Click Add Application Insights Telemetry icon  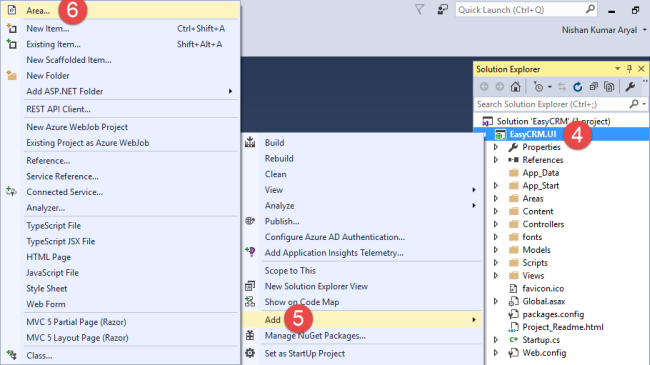point(250,252)
